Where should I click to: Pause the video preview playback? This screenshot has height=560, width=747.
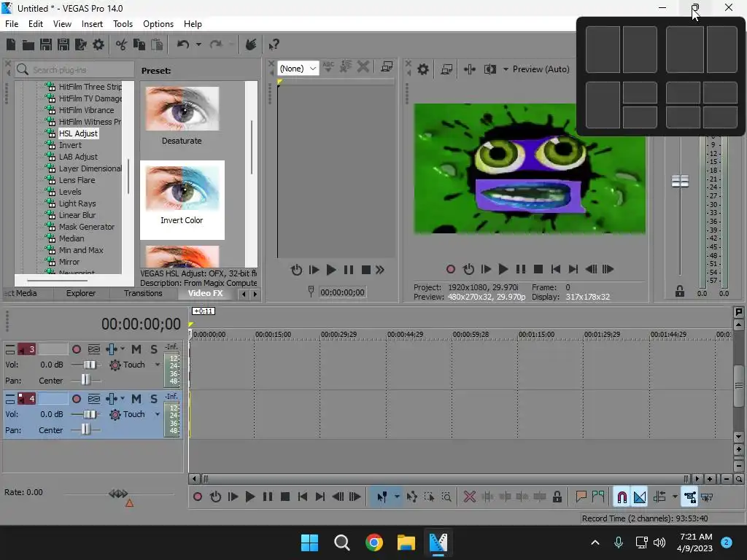coord(521,269)
